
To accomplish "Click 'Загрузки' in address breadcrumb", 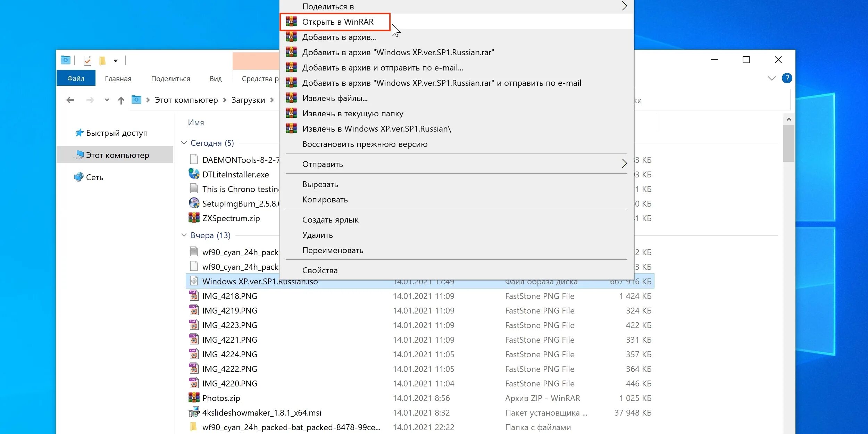I will [248, 100].
